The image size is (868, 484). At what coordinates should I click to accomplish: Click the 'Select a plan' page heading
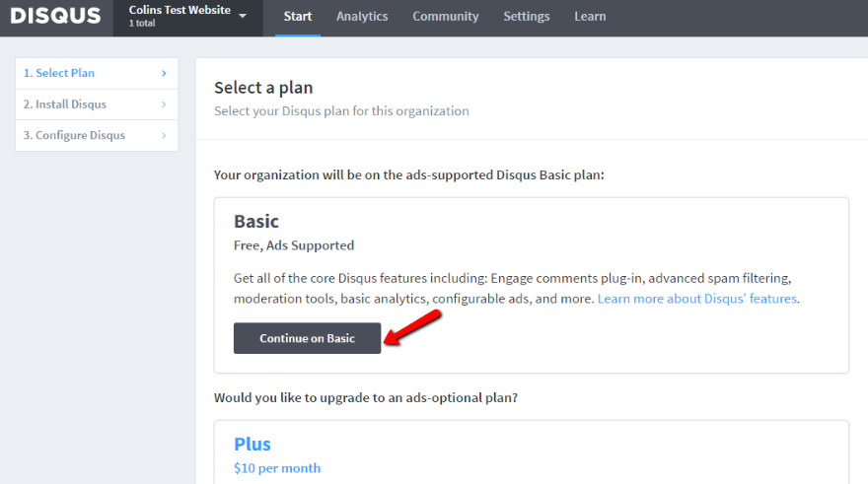tap(263, 88)
